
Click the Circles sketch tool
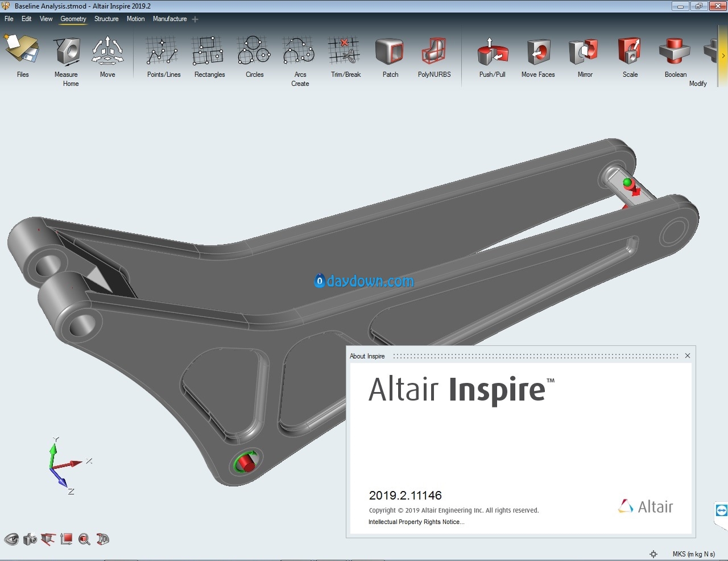254,52
